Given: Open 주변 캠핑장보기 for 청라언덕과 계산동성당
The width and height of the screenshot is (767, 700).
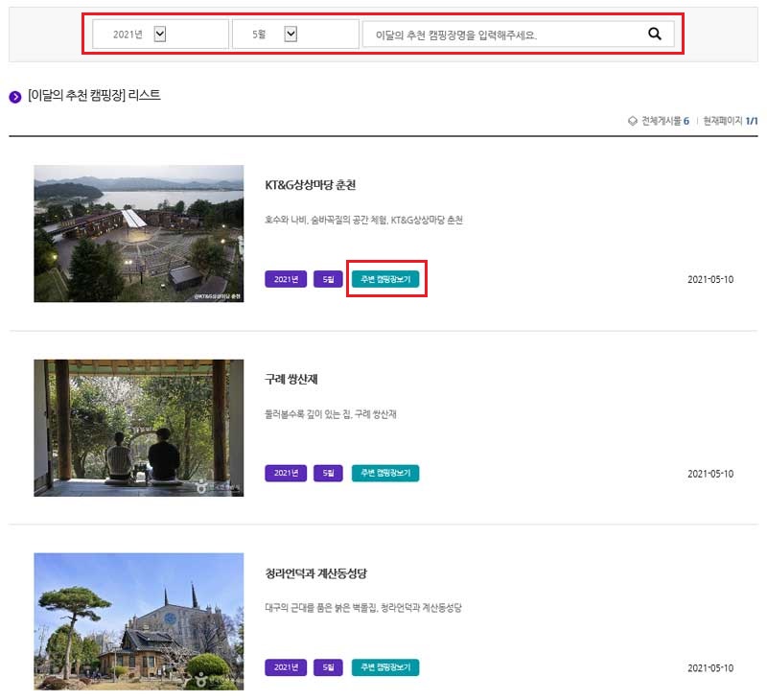Looking at the screenshot, I should coord(386,666).
